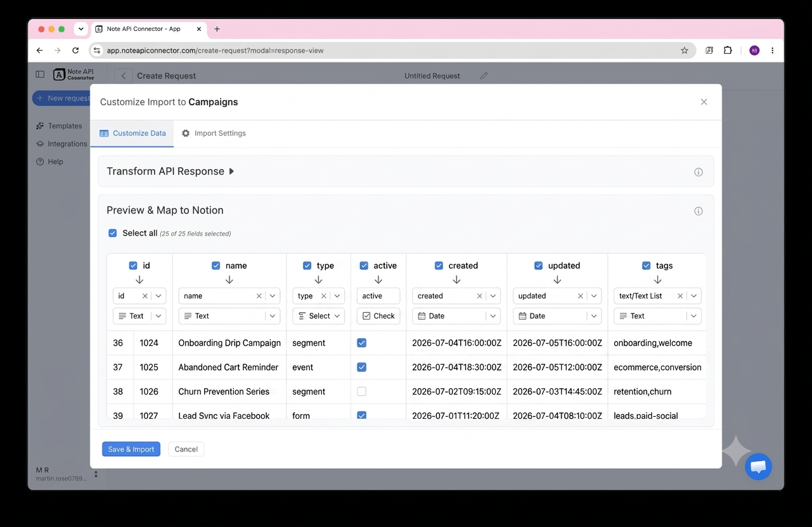
Task: Reload the browser page
Action: click(x=75, y=50)
